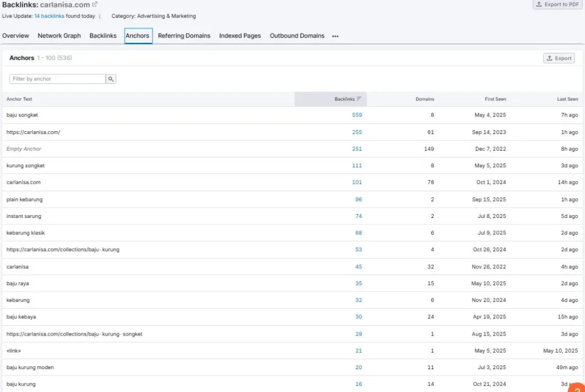
Task: Open 45 backlinks for carlanisa anchor
Action: (359, 267)
